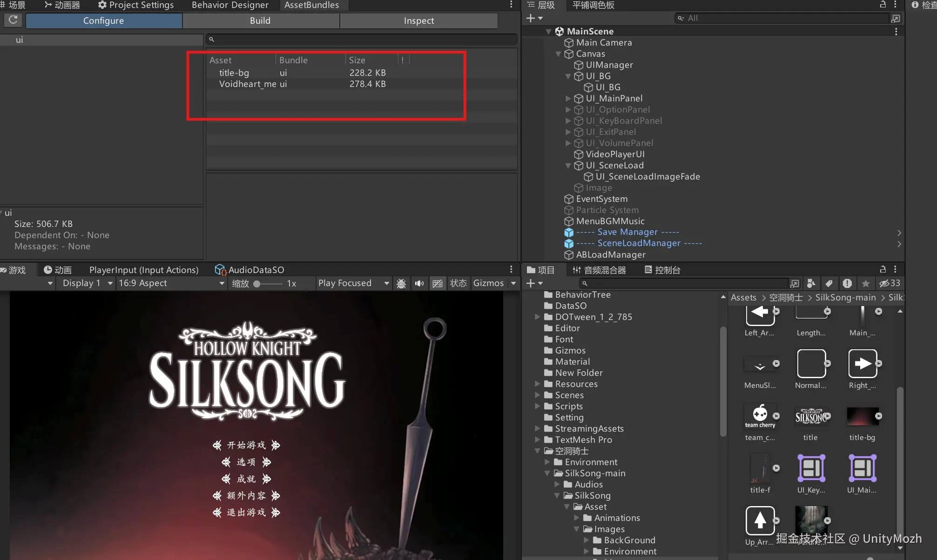Image resolution: width=937 pixels, height=560 pixels.
Task: Click the Hierarchy lock icon
Action: tap(883, 5)
